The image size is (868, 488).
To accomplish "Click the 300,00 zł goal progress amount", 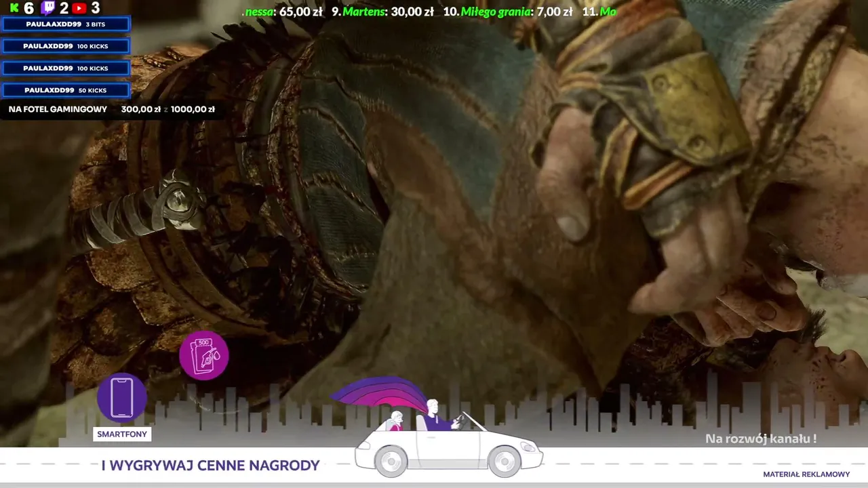I will coord(140,109).
